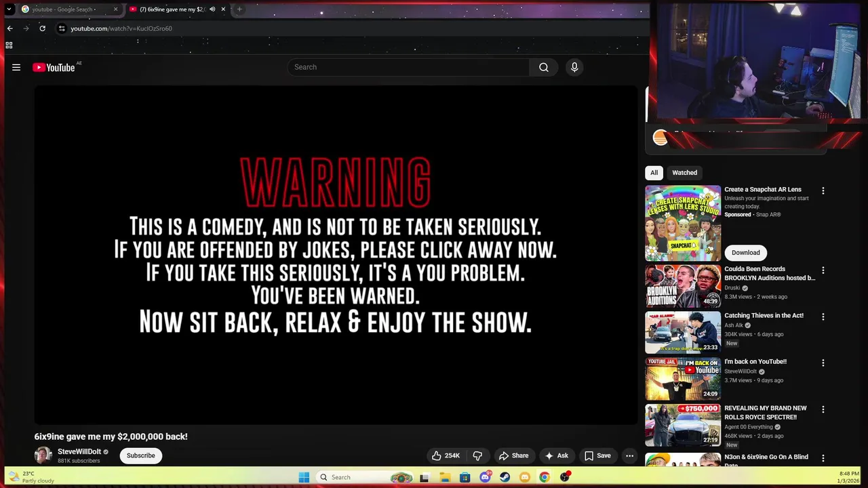Viewport: 868px width, 488px height.
Task: Open the Catching Thieves in the Act! title
Action: click(764, 316)
